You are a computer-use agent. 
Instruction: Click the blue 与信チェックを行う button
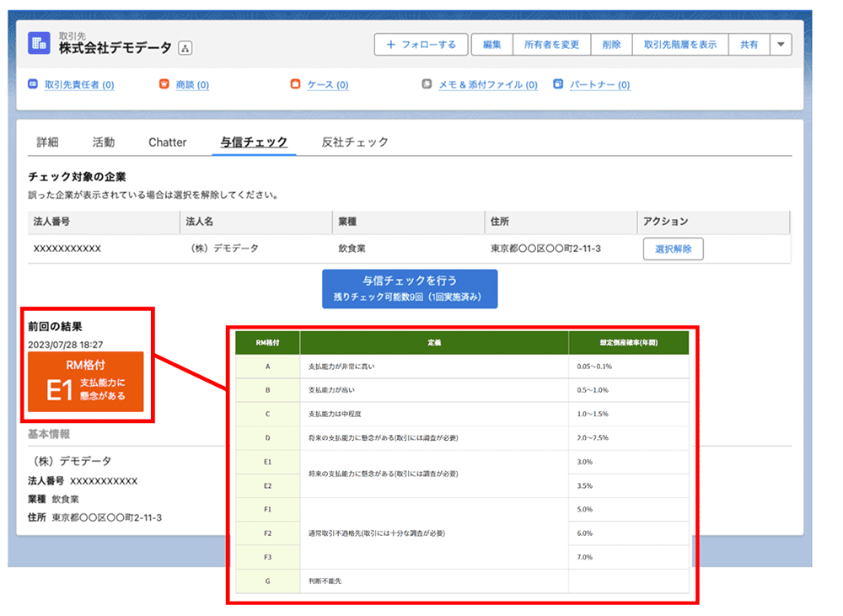click(x=410, y=288)
